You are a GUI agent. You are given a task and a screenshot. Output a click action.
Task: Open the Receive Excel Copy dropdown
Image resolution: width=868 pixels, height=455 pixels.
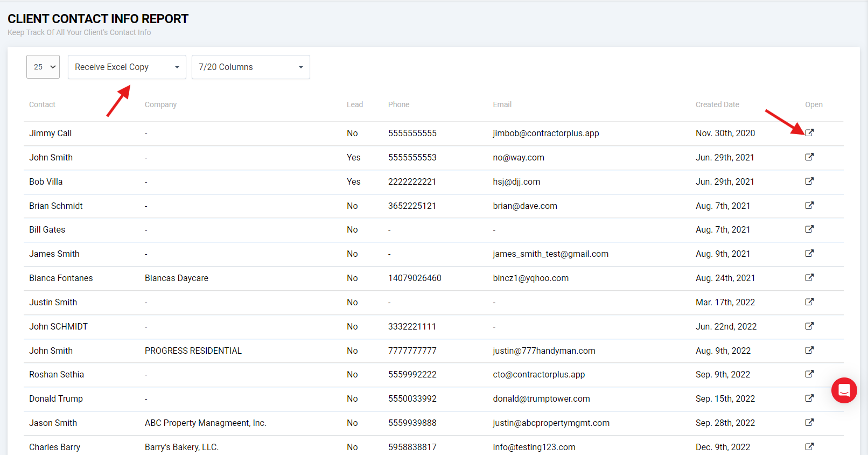[x=127, y=67]
